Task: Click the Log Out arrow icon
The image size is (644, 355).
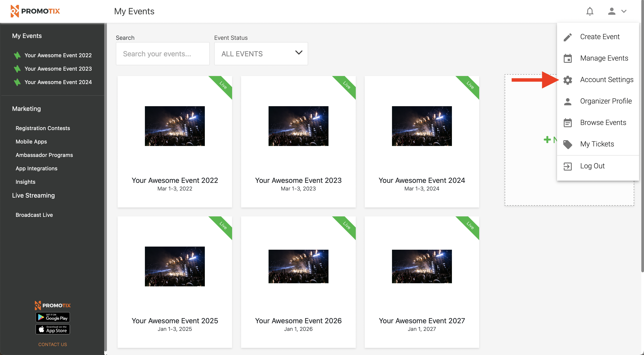Action: [x=568, y=166]
